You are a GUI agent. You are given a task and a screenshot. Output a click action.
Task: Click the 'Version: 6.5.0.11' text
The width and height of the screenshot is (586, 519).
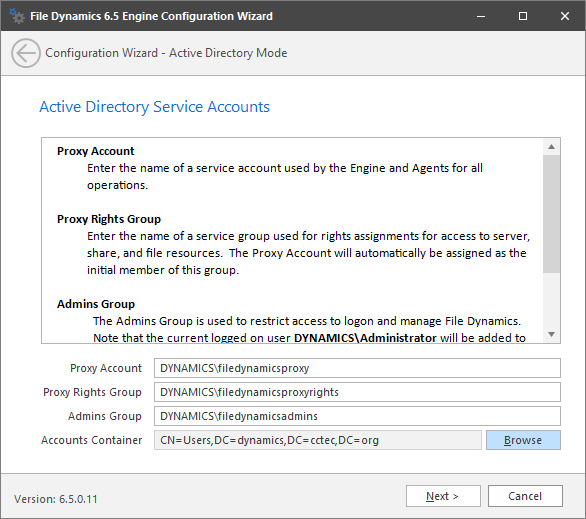tap(56, 499)
